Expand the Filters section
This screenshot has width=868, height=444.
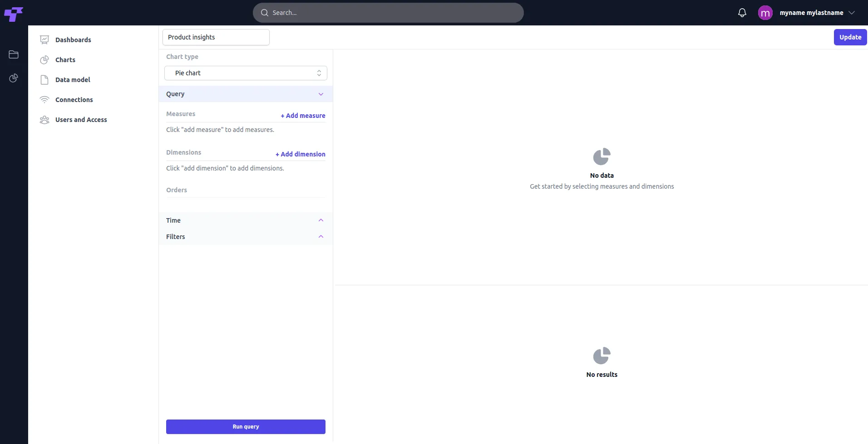pos(246,237)
